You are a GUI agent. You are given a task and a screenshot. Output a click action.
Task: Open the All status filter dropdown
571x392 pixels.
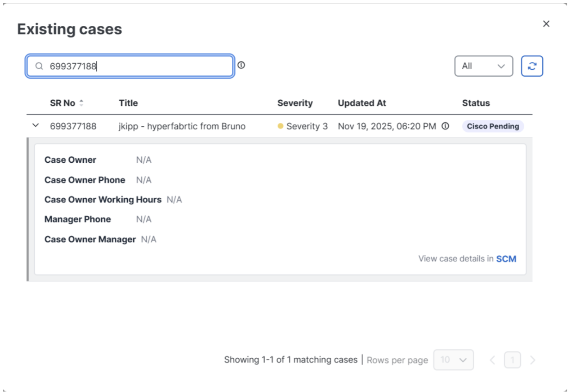pyautogui.click(x=484, y=66)
